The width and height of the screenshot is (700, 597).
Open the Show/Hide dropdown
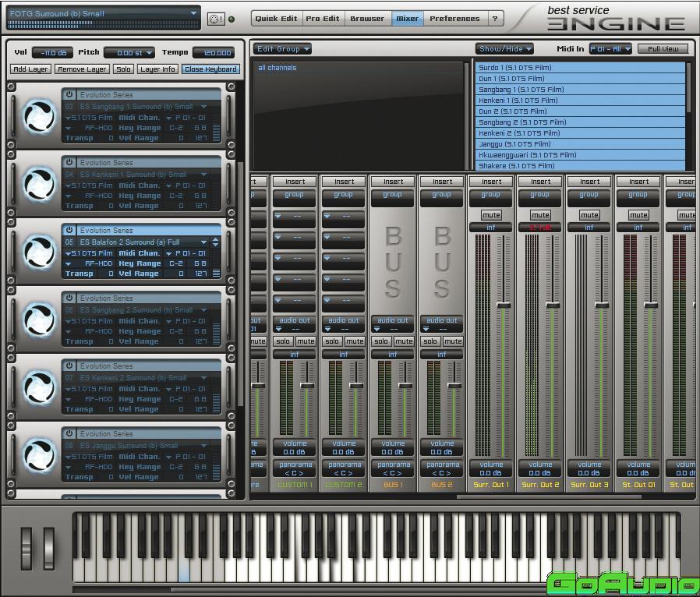pos(504,48)
